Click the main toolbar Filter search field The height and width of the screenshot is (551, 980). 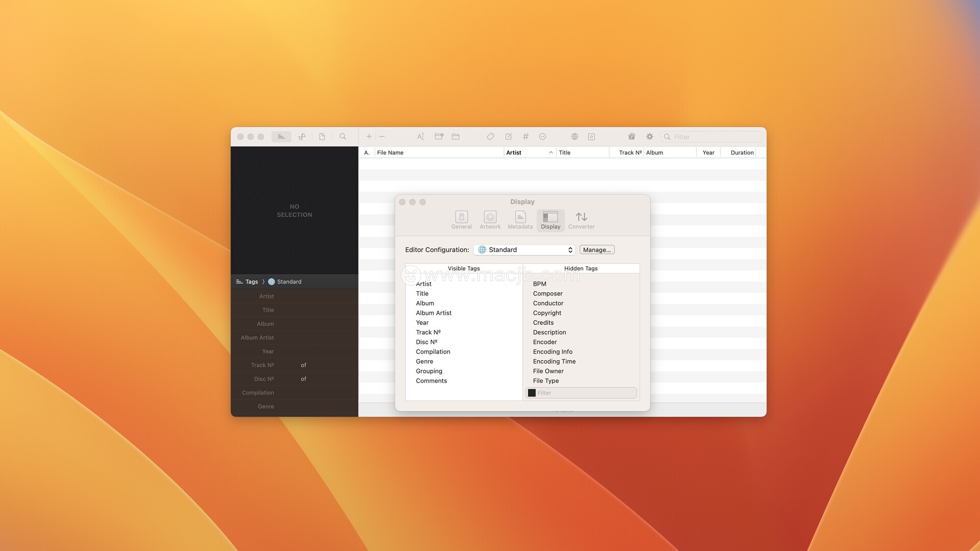[x=715, y=137]
